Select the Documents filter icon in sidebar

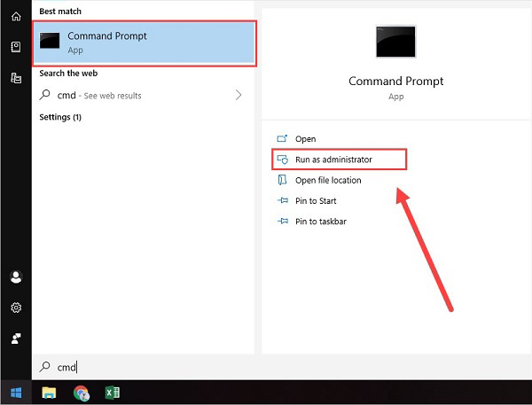coord(16,78)
